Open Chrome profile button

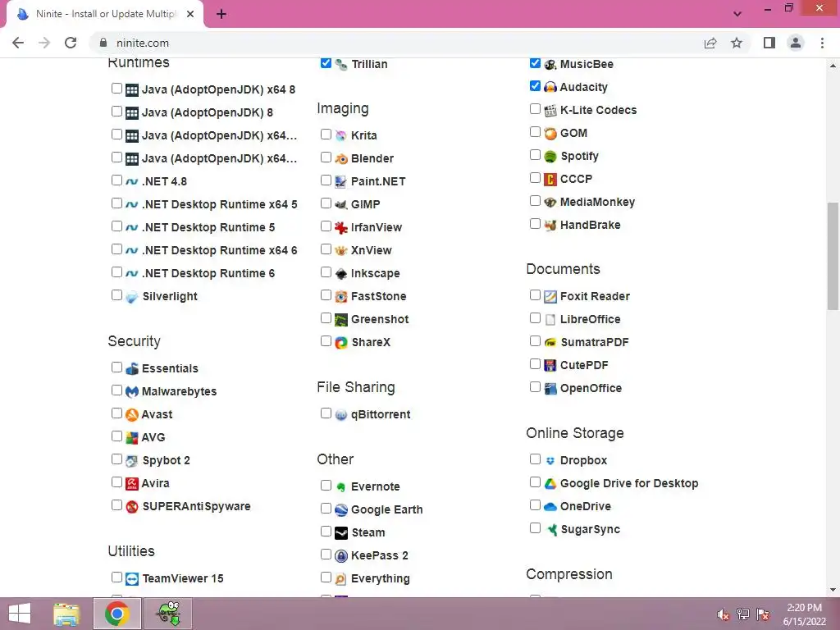(796, 43)
